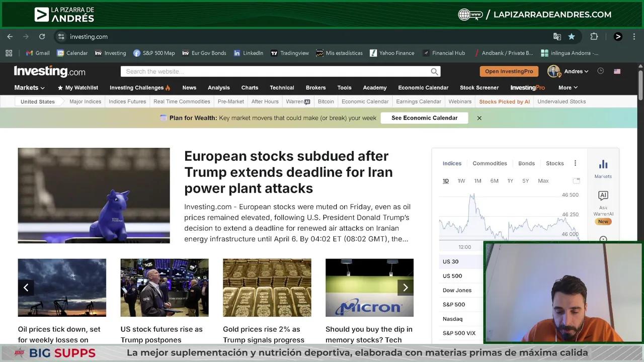Click the browser reload page icon
Screen dimensions: 644x362
coord(42,37)
